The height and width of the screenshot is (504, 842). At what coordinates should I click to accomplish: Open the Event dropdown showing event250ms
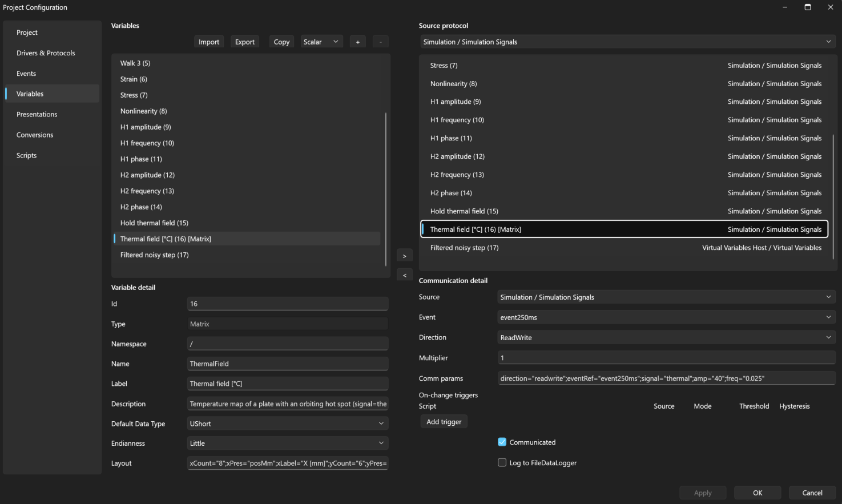[x=667, y=317]
